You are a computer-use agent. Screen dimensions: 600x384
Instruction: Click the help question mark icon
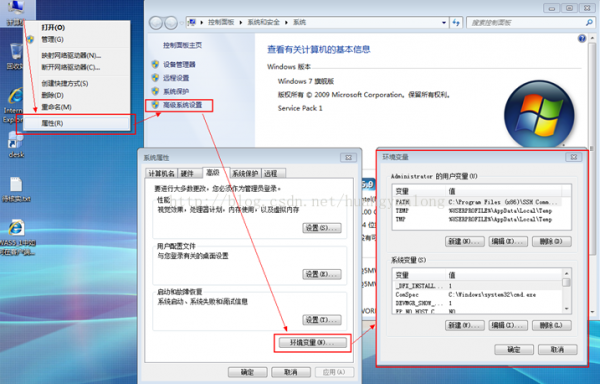click(582, 38)
